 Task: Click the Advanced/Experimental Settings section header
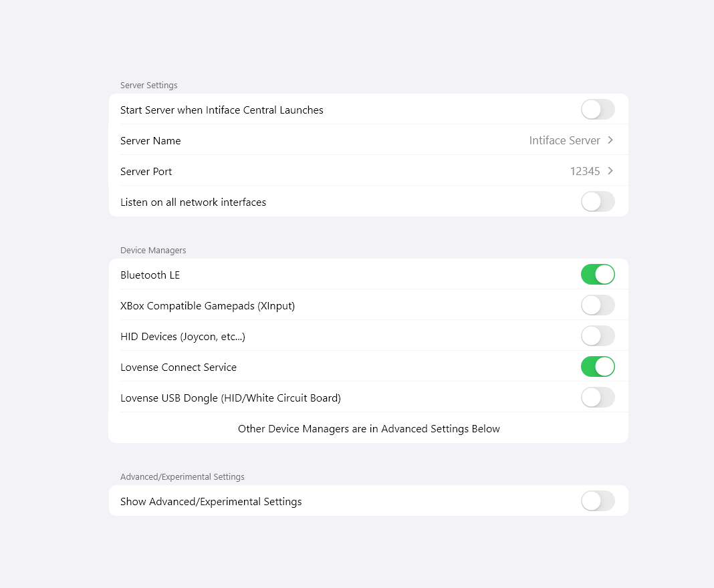183,477
